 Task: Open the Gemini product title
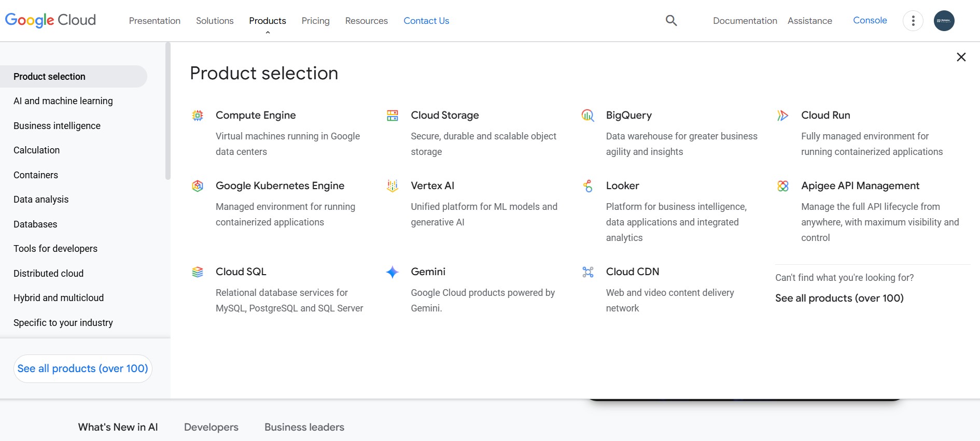coord(428,272)
